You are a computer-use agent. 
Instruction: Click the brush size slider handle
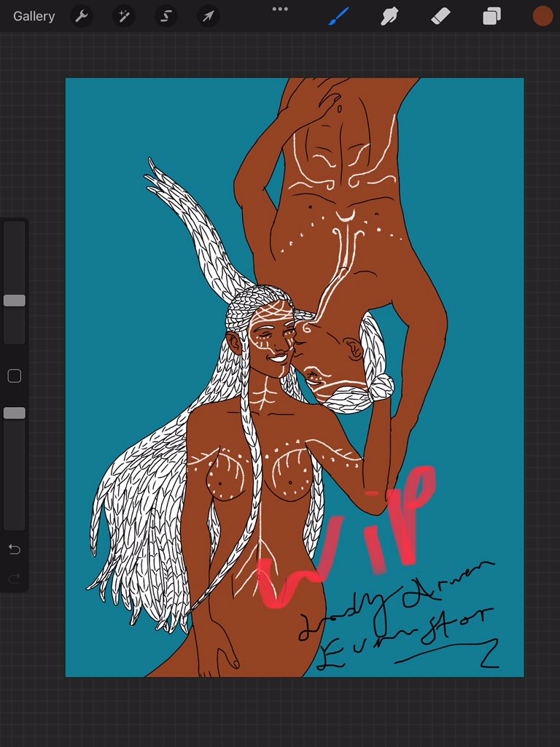pos(15,300)
